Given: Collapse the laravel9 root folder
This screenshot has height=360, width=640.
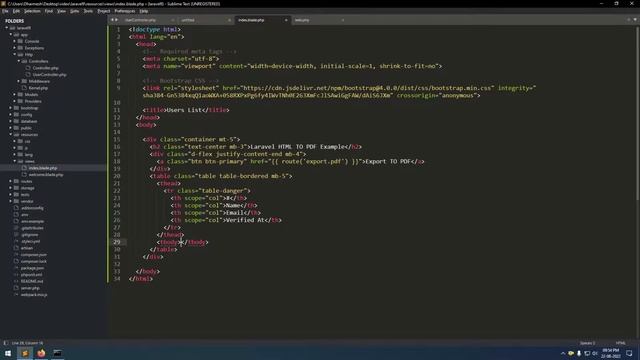Looking at the screenshot, I should tap(7, 28).
